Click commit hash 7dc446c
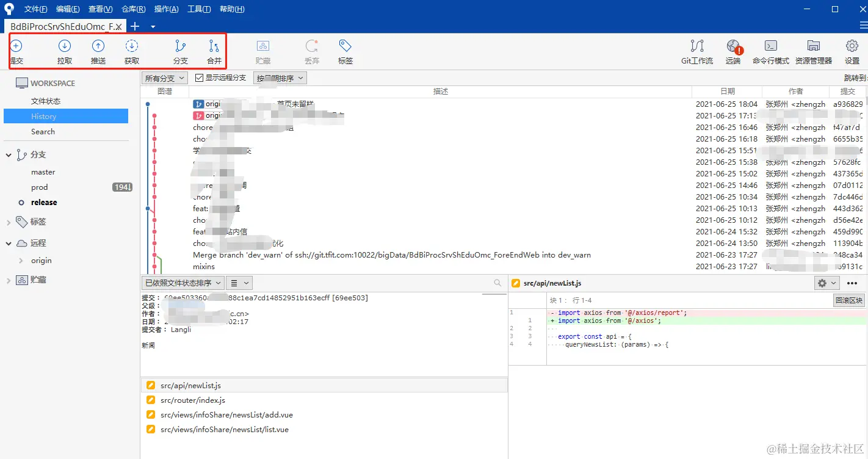The image size is (868, 459). [x=848, y=197]
